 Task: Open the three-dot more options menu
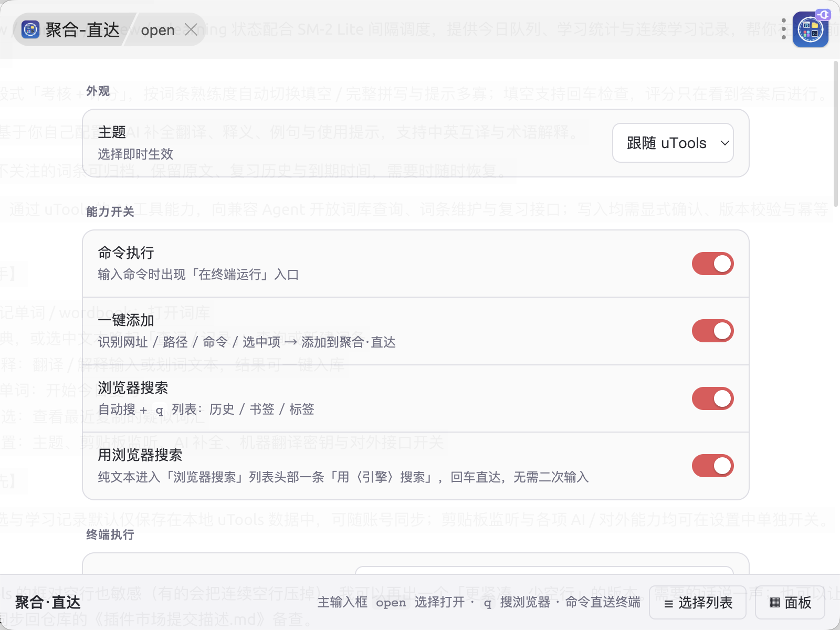click(783, 29)
